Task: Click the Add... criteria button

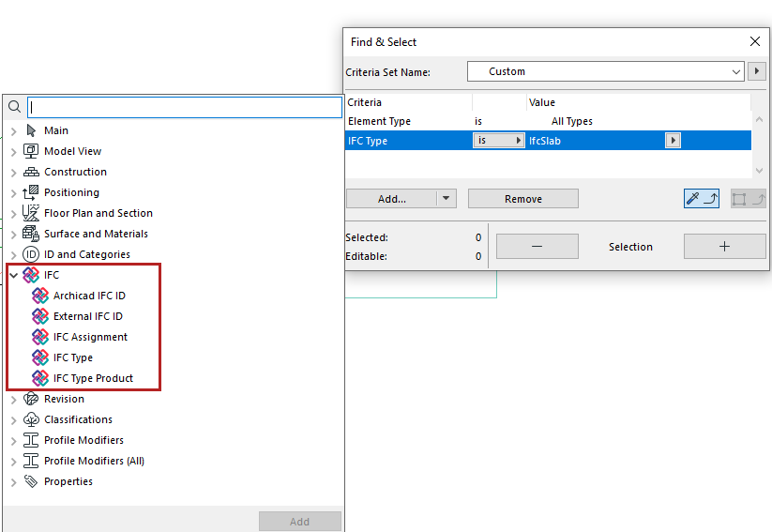Action: [391, 199]
